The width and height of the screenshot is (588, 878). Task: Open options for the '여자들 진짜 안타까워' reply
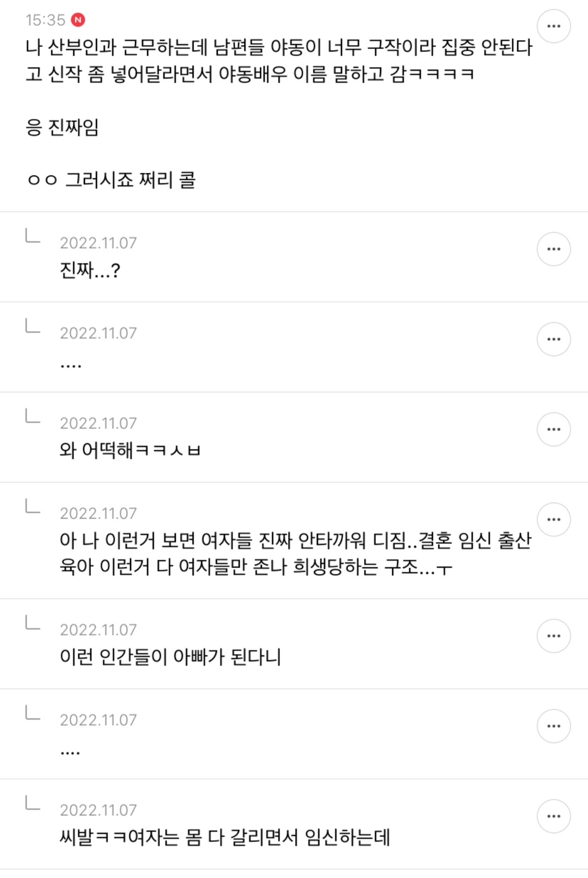pos(553,519)
